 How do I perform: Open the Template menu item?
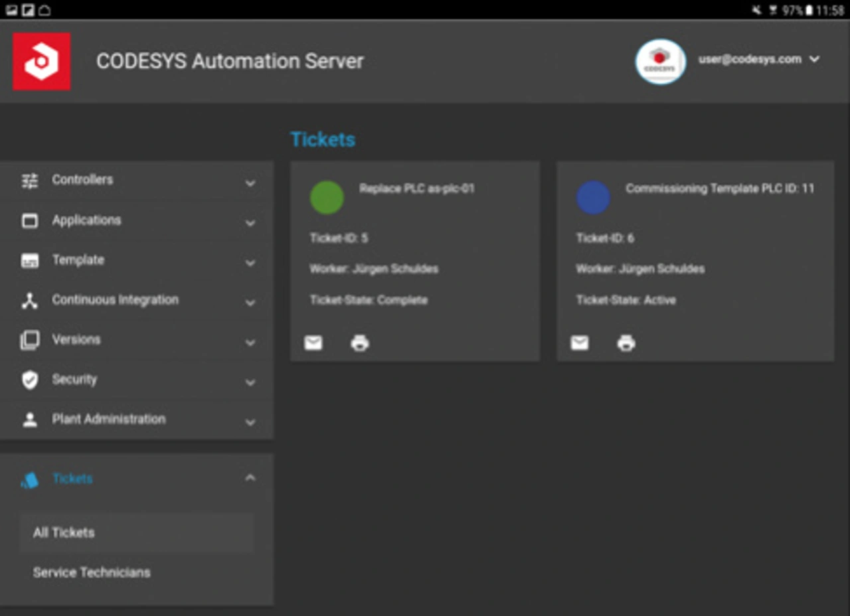[x=136, y=260]
